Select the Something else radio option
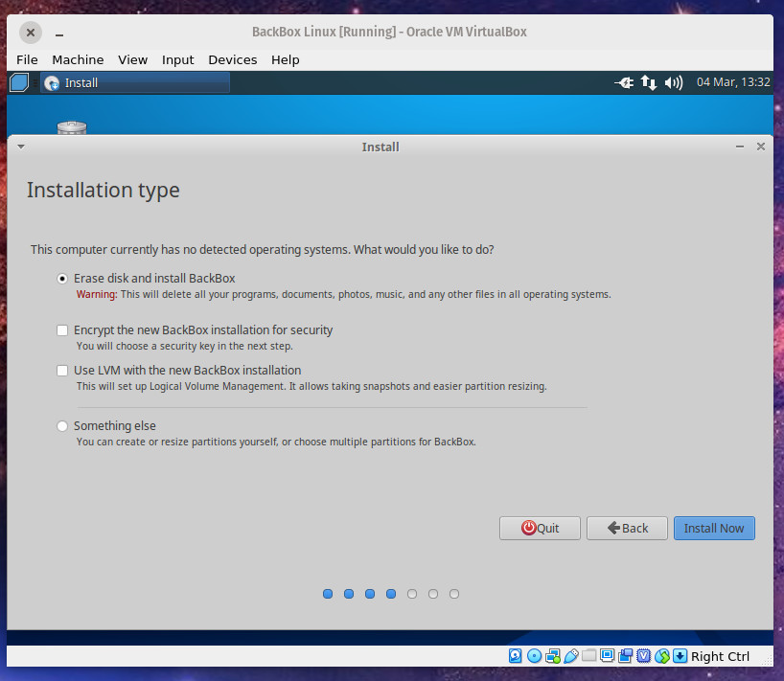The height and width of the screenshot is (681, 784). [63, 426]
